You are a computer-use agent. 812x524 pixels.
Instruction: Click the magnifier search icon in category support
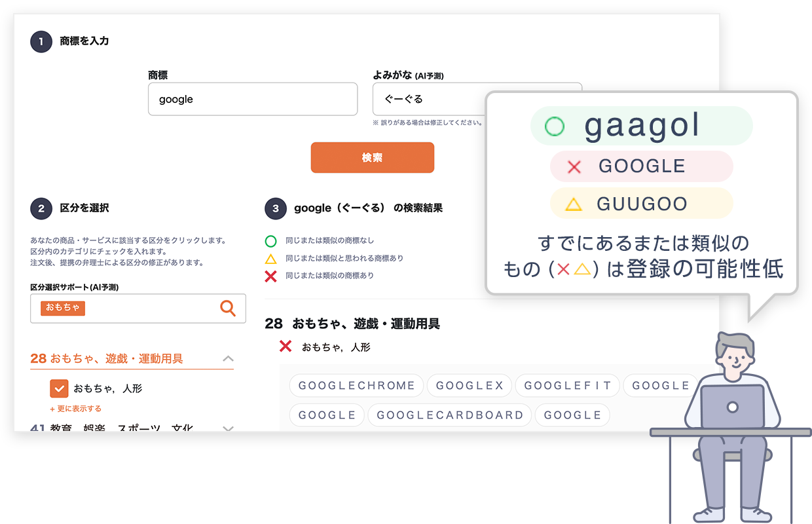pos(227,309)
